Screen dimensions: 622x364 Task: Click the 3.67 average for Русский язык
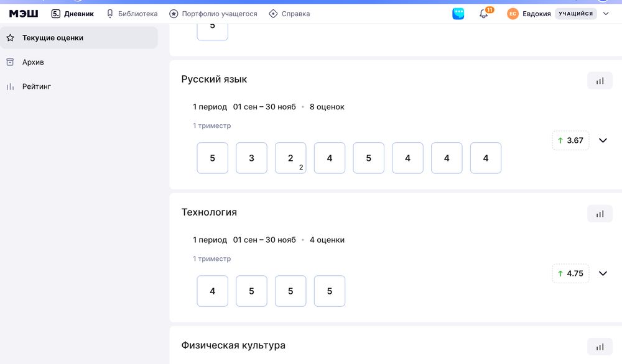click(x=570, y=140)
